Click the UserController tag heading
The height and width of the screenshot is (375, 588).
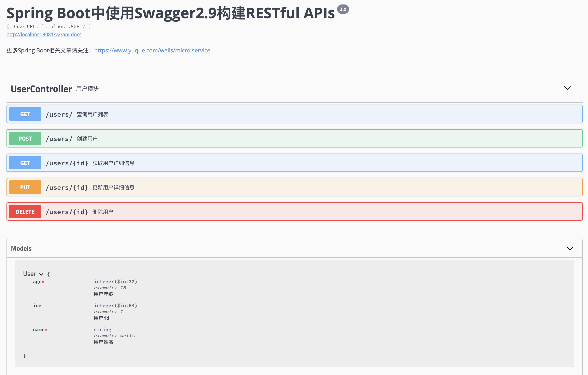tap(41, 89)
